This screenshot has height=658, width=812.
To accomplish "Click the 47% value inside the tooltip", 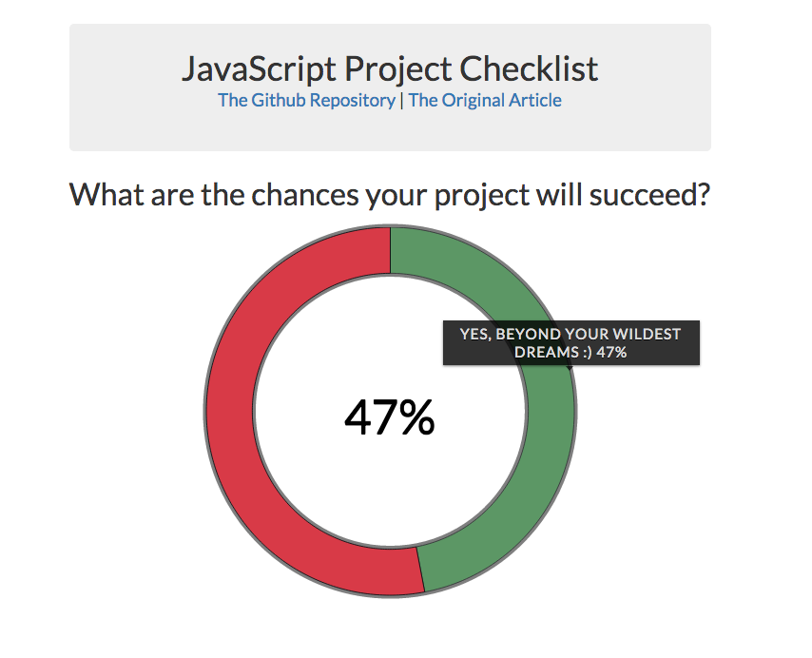I will click(611, 352).
